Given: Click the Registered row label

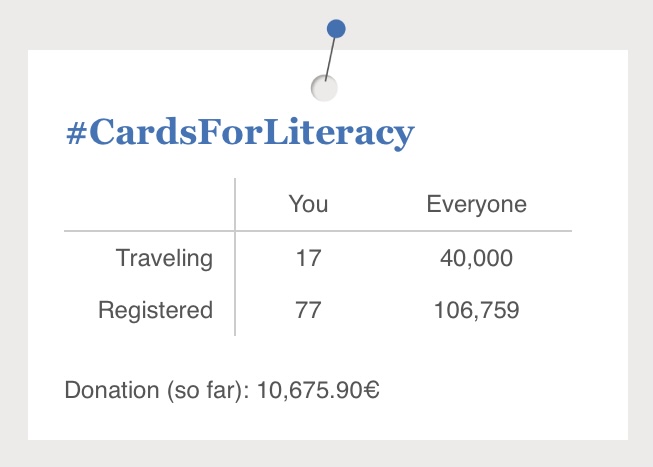Looking at the screenshot, I should pyautogui.click(x=155, y=310).
